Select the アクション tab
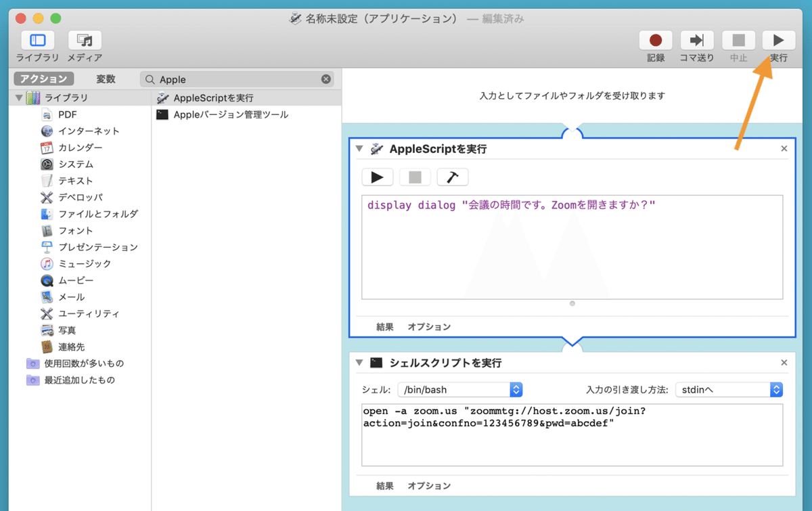This screenshot has height=511, width=812. 43,79
